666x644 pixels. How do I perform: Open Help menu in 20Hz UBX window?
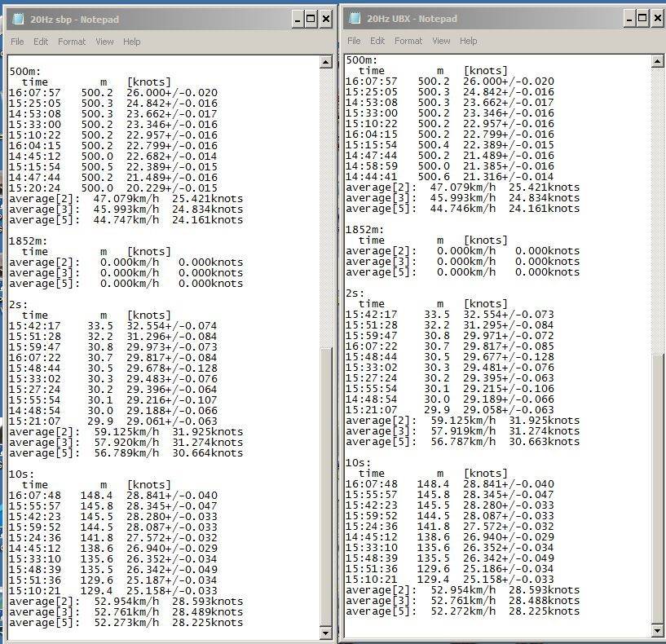tap(468, 41)
